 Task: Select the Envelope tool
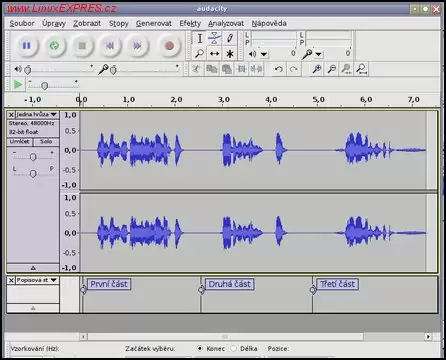[214, 38]
